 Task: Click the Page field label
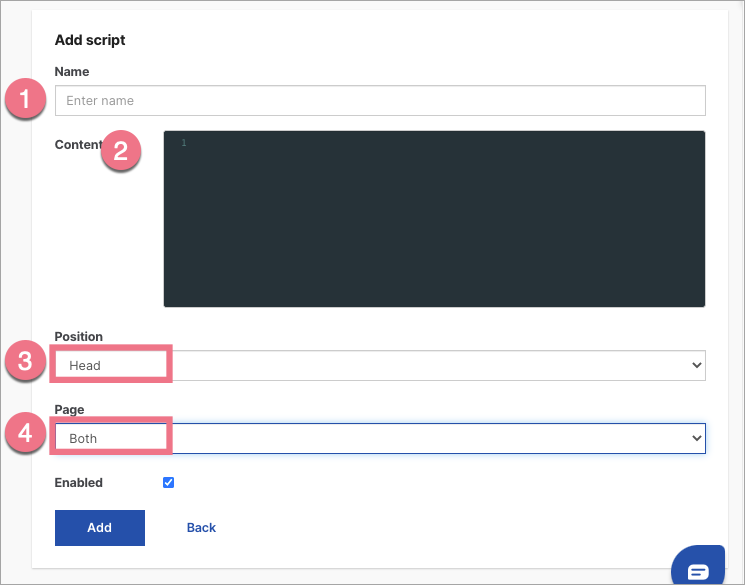coord(69,410)
